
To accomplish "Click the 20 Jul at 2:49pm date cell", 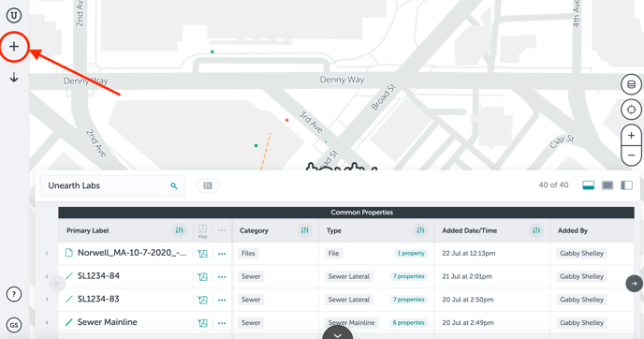I will [x=468, y=322].
